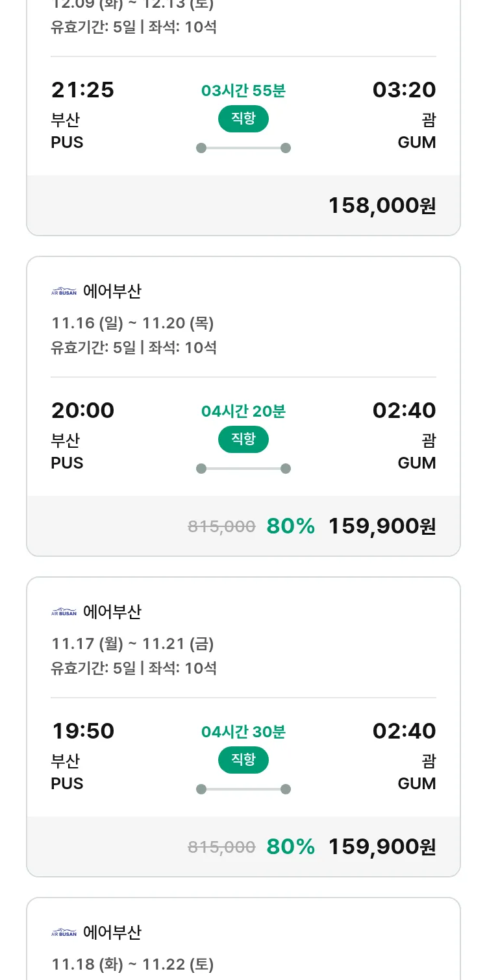Image resolution: width=487 pixels, height=980 pixels.
Task: Select the 159,900원 fare for the 11.16 departure
Action: click(x=382, y=526)
